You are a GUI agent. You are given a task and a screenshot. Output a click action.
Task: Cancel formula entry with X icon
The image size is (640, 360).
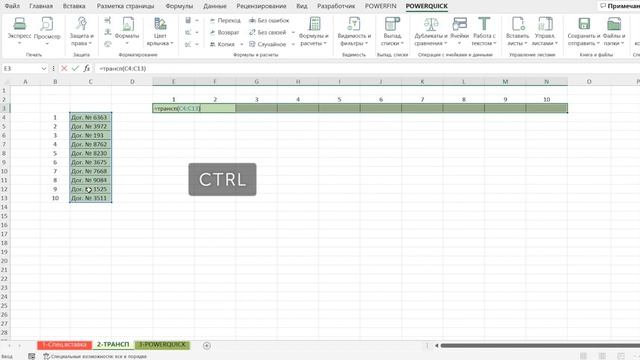(64, 69)
